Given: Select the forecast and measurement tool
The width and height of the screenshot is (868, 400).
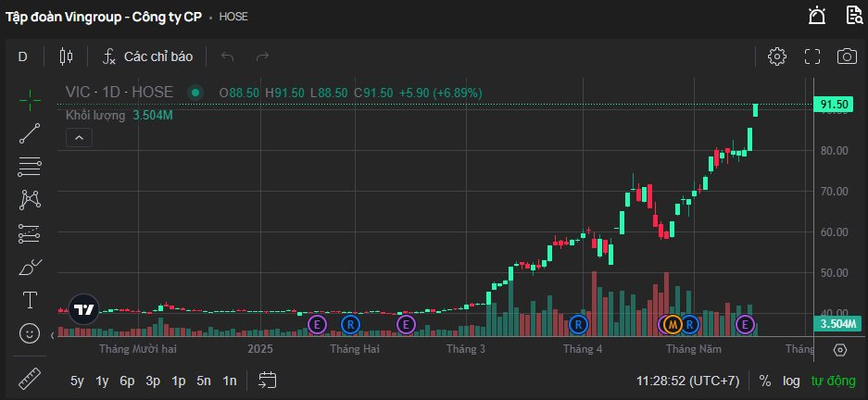Looking at the screenshot, I should click(x=30, y=233).
